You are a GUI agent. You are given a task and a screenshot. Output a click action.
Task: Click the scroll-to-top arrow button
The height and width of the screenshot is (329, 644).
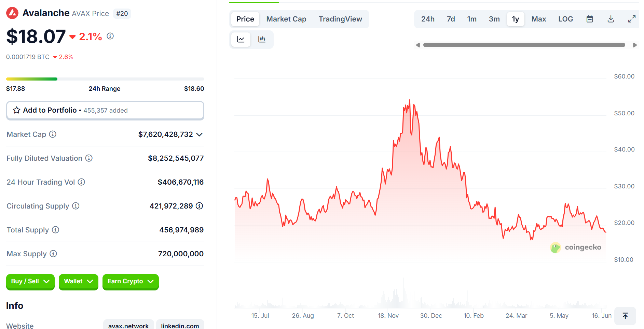[x=625, y=316]
